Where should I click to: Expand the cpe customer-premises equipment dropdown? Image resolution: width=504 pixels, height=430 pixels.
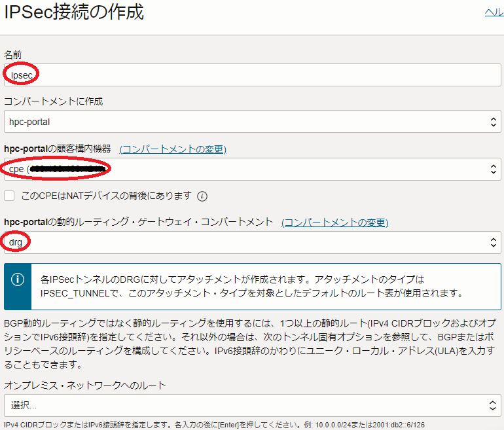pos(252,170)
